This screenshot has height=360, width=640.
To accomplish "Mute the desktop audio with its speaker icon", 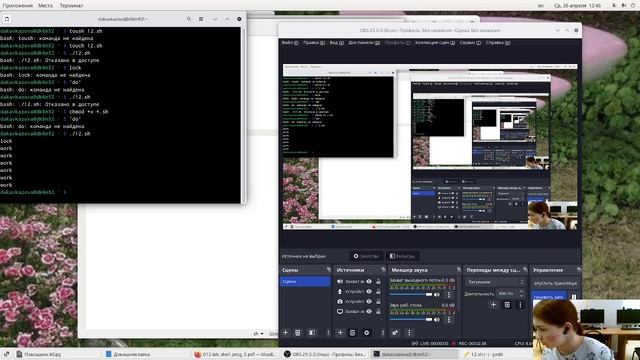I will (x=437, y=320).
